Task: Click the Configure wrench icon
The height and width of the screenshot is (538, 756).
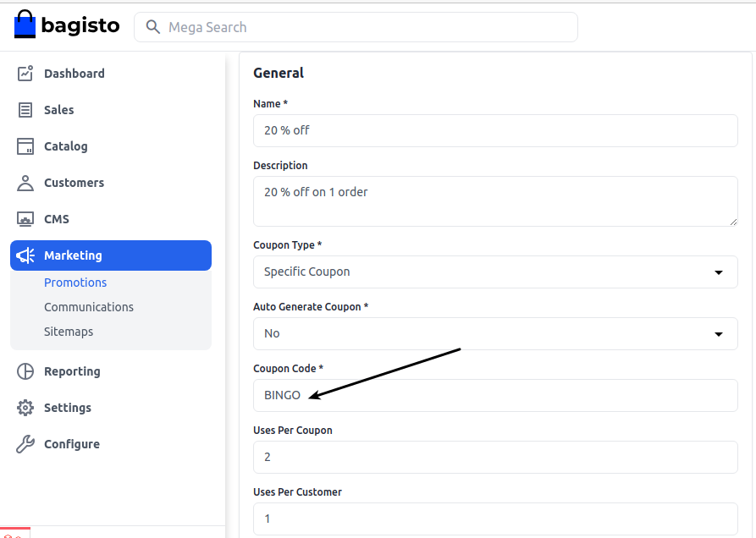Action: pyautogui.click(x=25, y=444)
